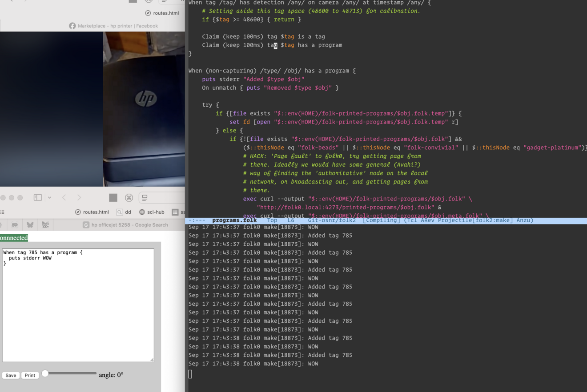
Task: Select the butterfly pinned tab
Action: click(30, 225)
